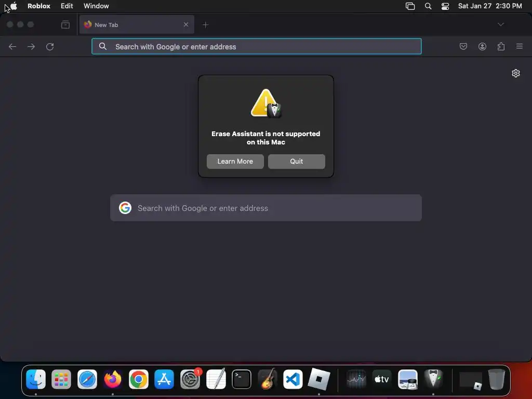Quit the Erase Assistant dialog
532x399 pixels.
pos(297,162)
